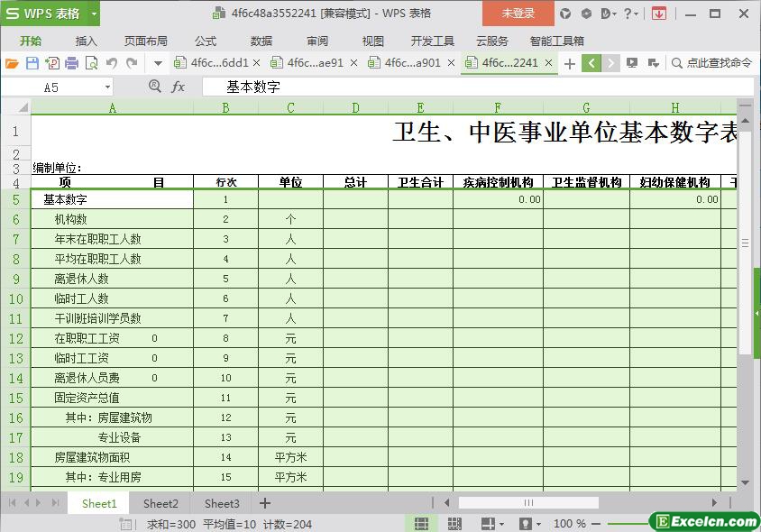Image resolution: width=761 pixels, height=532 pixels.
Task: Click the fx insert function icon
Action: coord(179,87)
